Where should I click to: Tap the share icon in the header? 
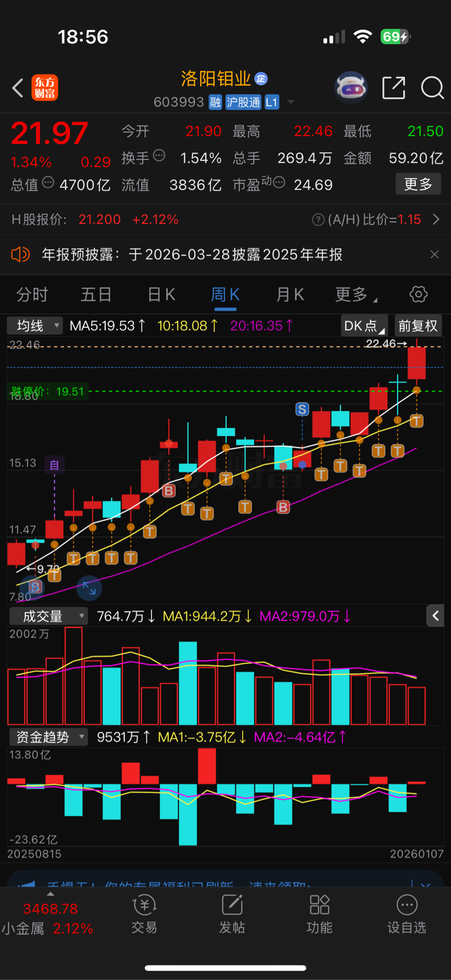pyautogui.click(x=393, y=88)
